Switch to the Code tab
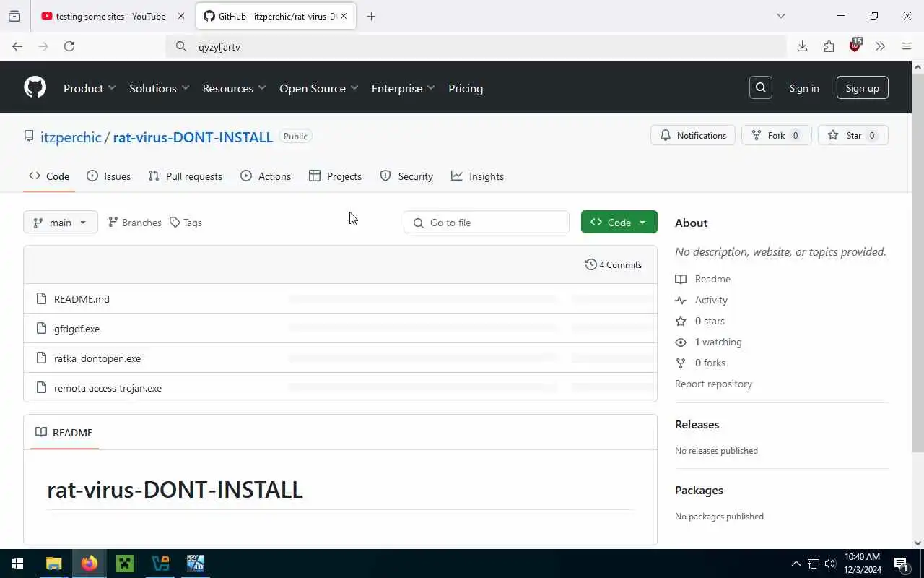This screenshot has width=924, height=578. click(49, 176)
